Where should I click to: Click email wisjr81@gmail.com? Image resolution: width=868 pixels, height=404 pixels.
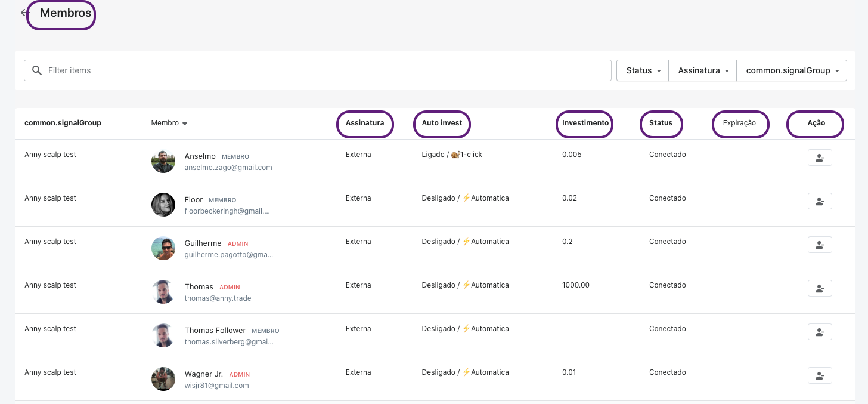coord(217,386)
